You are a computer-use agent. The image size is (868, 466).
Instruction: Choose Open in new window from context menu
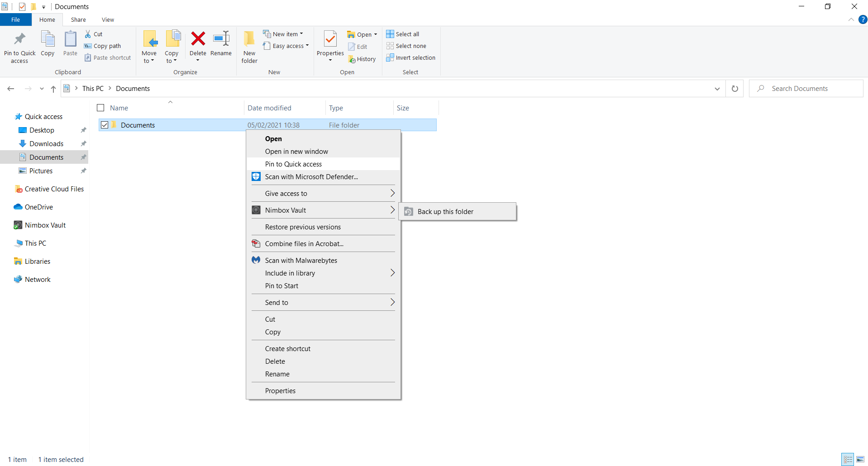(324, 152)
